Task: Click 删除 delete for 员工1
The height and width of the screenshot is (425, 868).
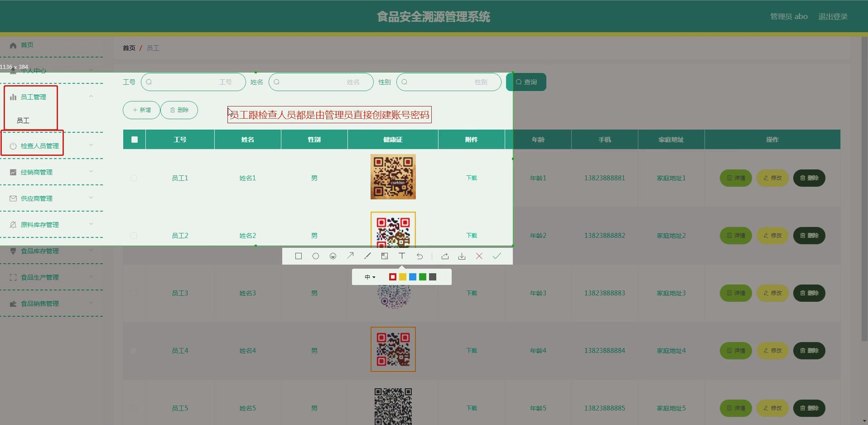Action: click(x=809, y=178)
